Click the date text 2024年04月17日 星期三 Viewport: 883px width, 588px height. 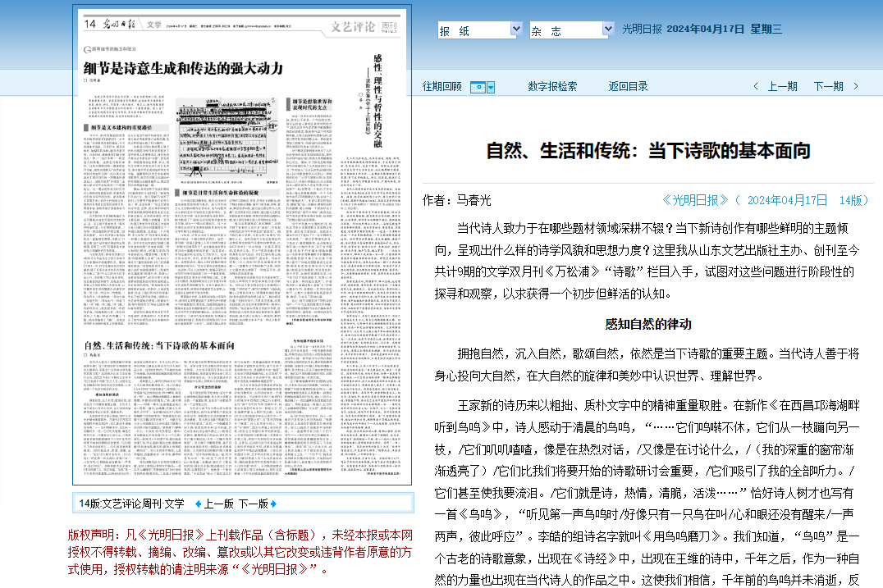click(x=724, y=30)
